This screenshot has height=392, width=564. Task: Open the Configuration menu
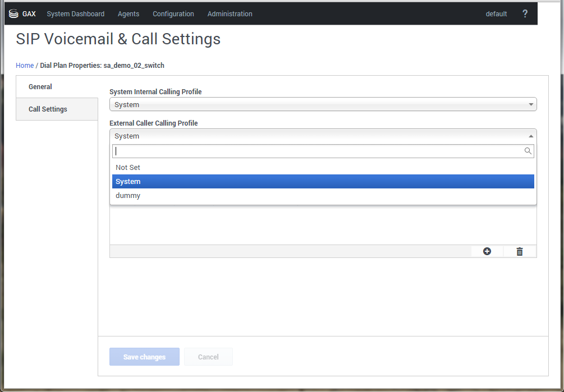(x=173, y=14)
